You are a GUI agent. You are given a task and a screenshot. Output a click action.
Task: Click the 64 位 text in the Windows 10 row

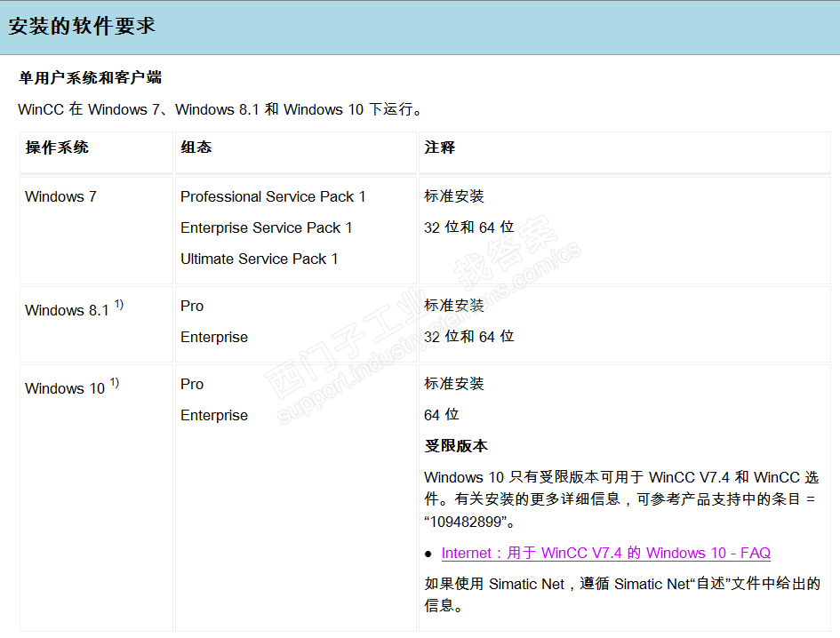(442, 415)
